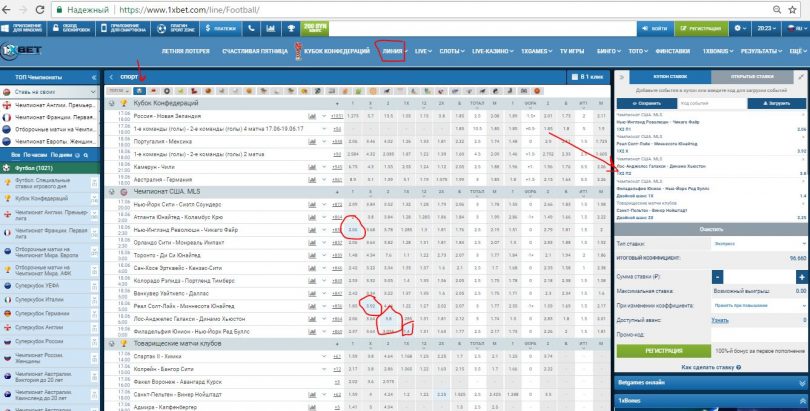Open Суперкубок Италии in sidebar
This screenshot has width=810, height=411.
click(x=50, y=299)
